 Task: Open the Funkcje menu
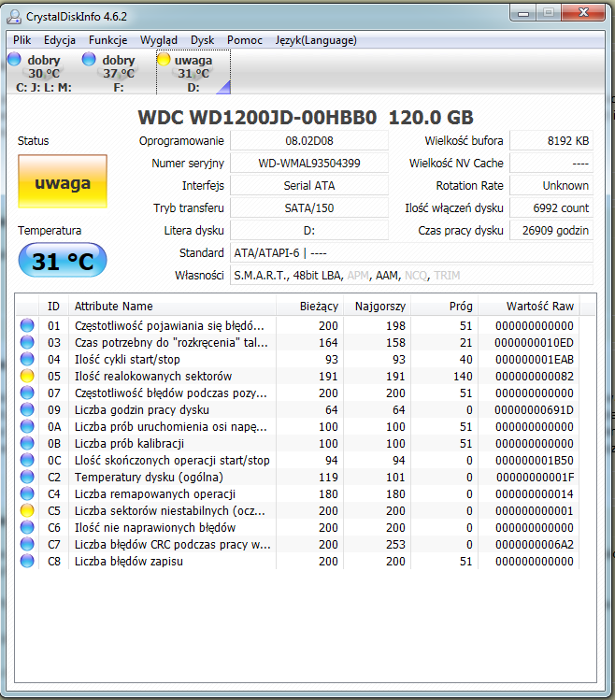click(107, 40)
